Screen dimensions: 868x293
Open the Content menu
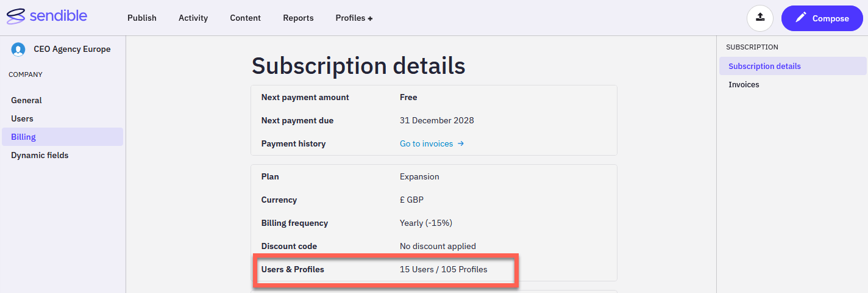pyautogui.click(x=246, y=18)
